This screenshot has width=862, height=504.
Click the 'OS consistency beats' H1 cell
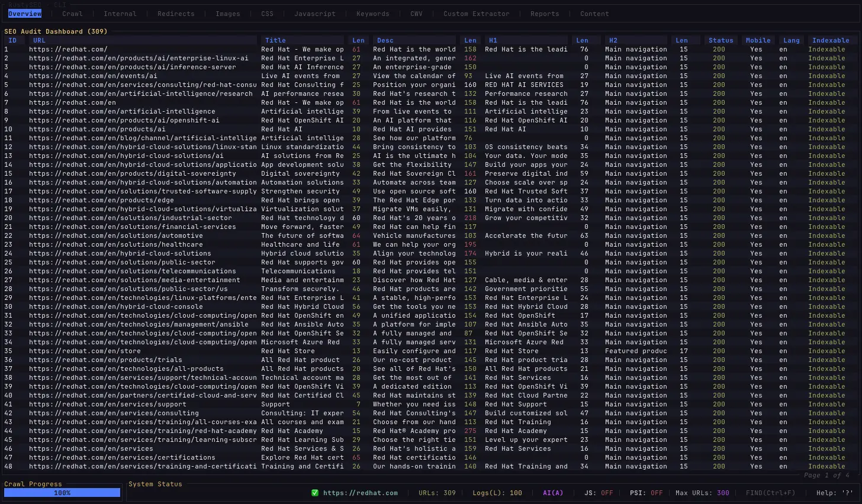[x=526, y=147]
